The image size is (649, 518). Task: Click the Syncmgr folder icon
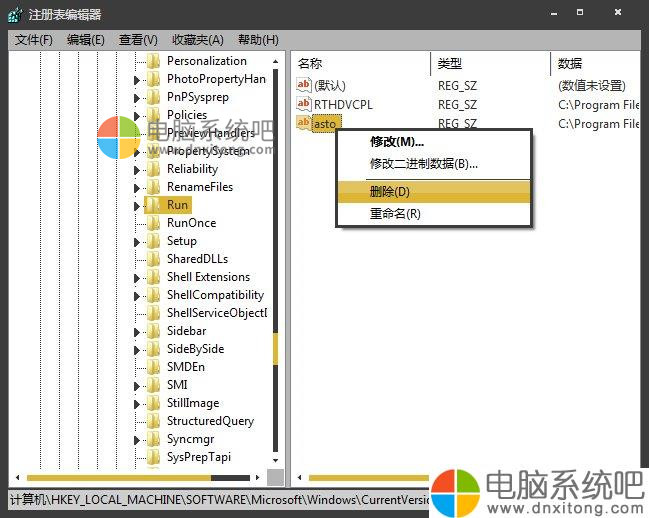(154, 439)
